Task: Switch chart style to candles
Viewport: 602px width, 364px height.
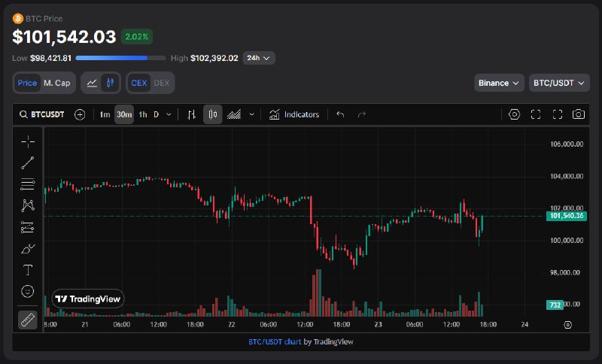Action: tap(213, 114)
